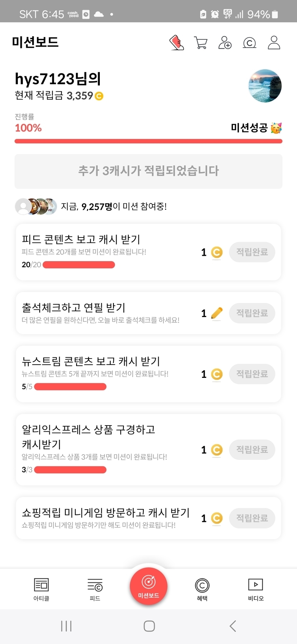Click the red mission progress bar at 100%
The image size is (297, 644).
(x=148, y=141)
